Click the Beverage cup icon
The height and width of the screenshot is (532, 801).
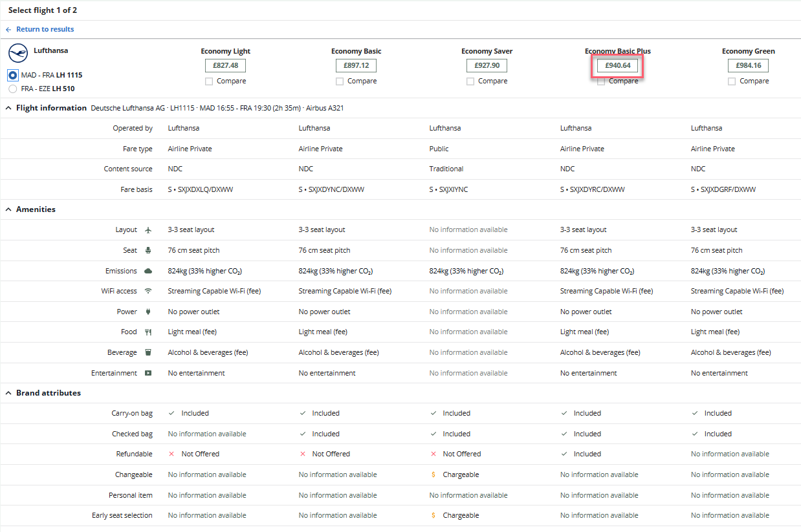coord(148,353)
